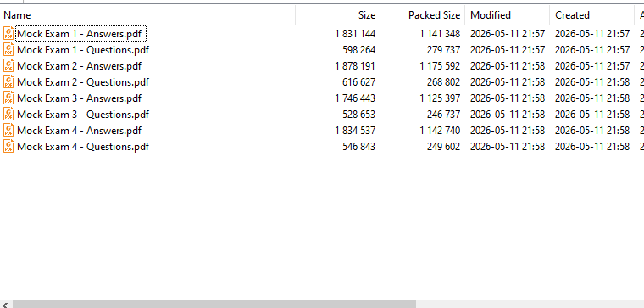This screenshot has height=308, width=644.
Task: Click the horizontal scrollbar left arrow
Action: tap(6, 305)
